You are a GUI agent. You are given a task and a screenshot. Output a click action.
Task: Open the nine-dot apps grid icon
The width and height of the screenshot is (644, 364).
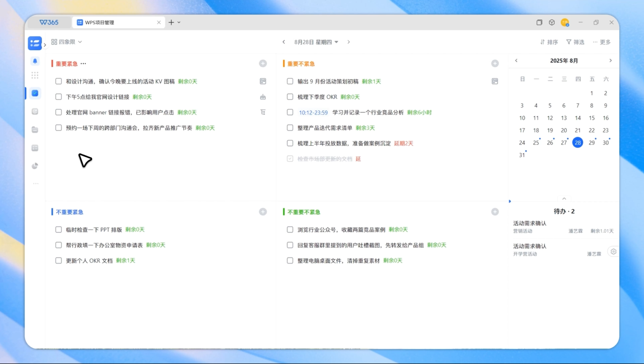click(35, 75)
